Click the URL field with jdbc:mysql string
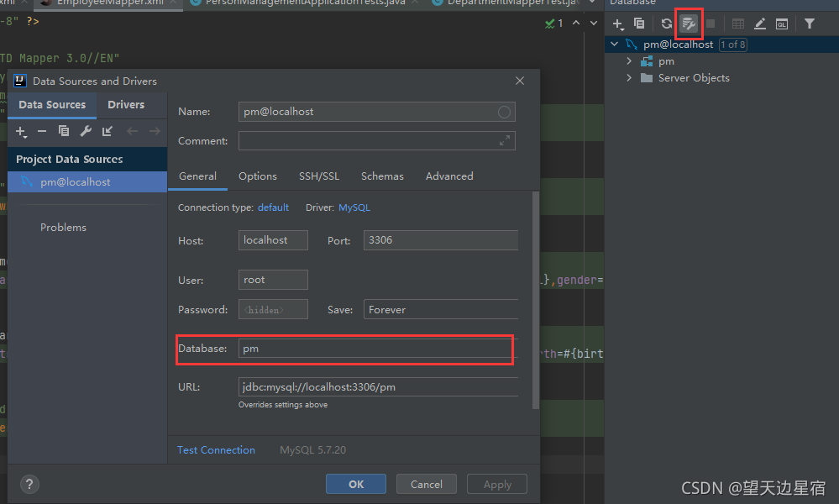839x504 pixels. (378, 387)
